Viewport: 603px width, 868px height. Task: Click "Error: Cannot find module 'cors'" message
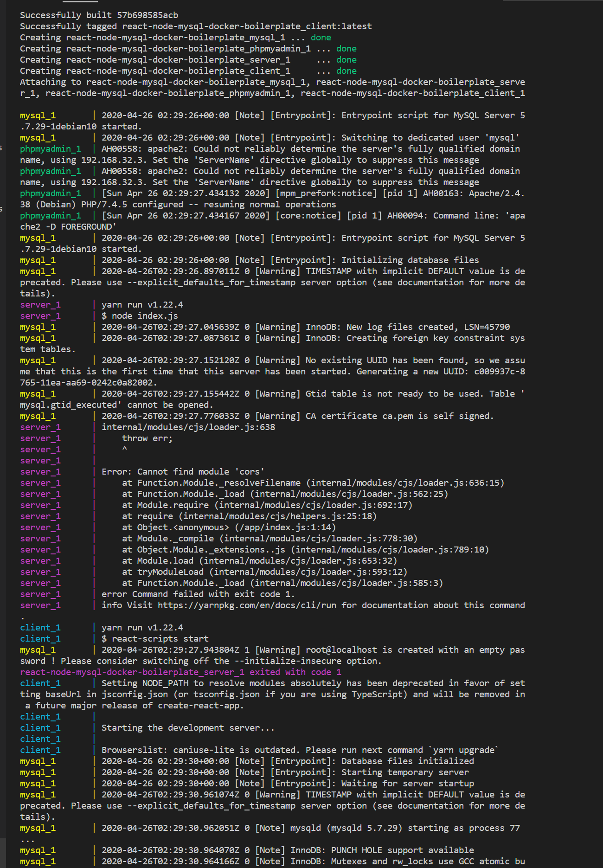pyautogui.click(x=183, y=472)
